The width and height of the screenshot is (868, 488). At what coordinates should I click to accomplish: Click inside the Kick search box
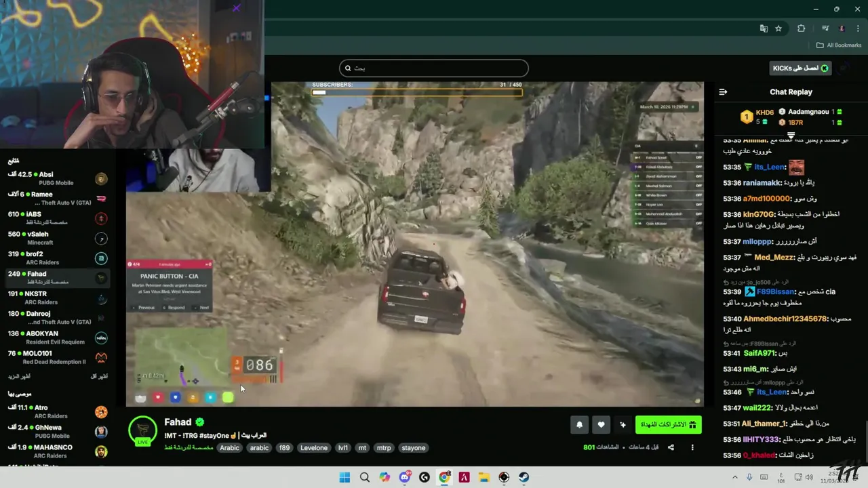(x=434, y=68)
